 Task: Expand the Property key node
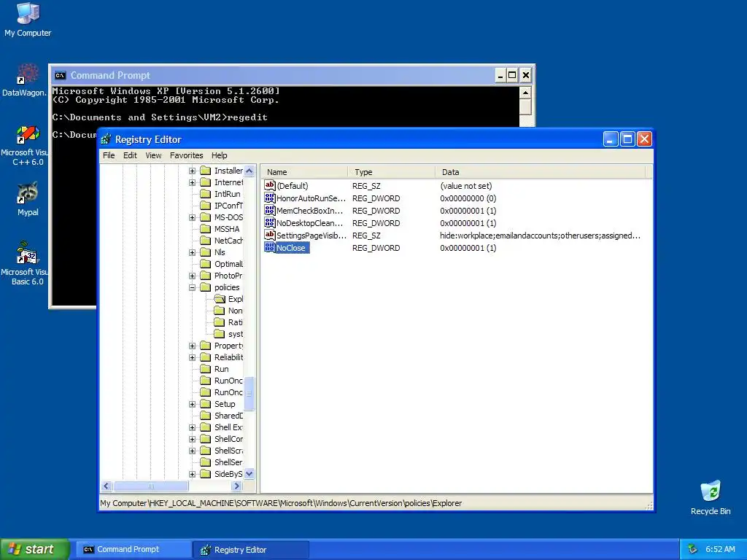(x=192, y=346)
